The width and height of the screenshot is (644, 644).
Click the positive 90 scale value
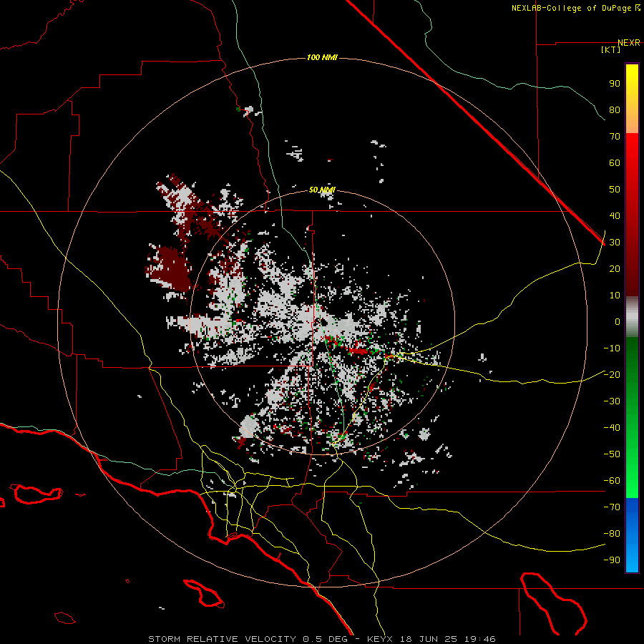[615, 84]
